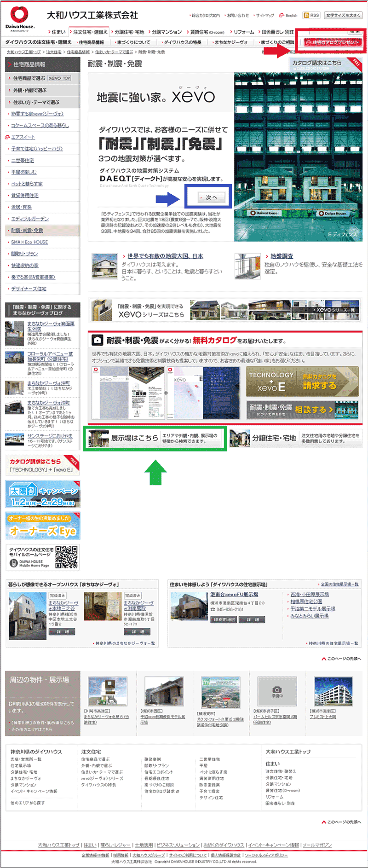
Task: Open オーナーズEye banner
Action: [42, 526]
